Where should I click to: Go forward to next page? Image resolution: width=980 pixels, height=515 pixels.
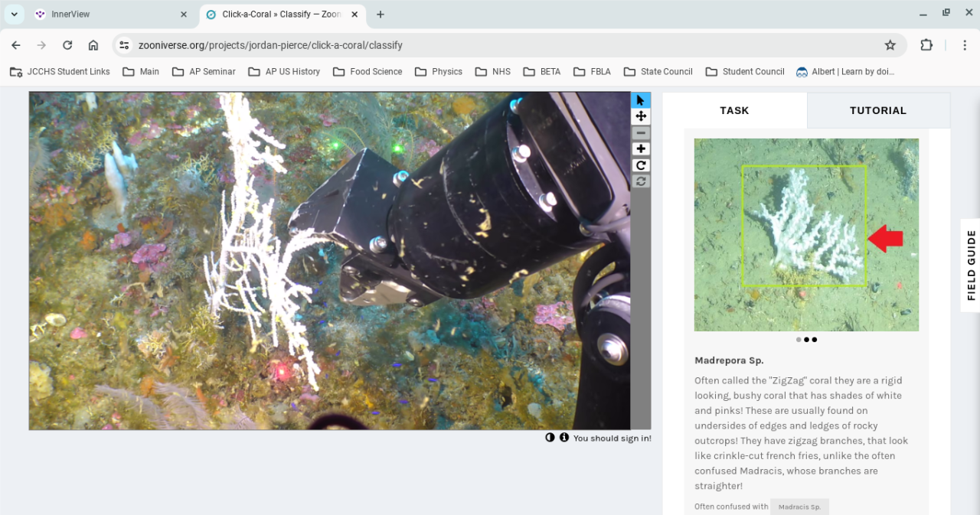coord(41,45)
